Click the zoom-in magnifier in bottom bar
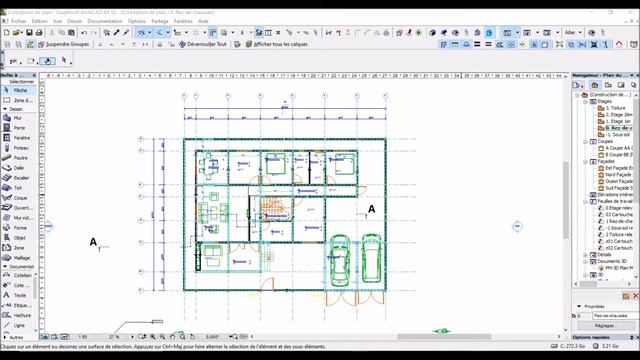Image resolution: width=640 pixels, height=360 pixels. tap(153, 337)
